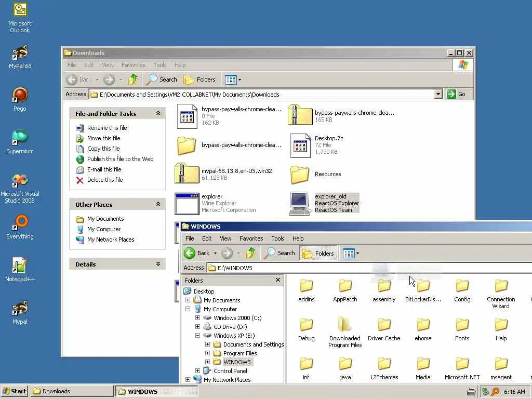Image resolution: width=532 pixels, height=399 pixels.
Task: Select the MyPal 68 desktop shortcut
Action: point(20,57)
